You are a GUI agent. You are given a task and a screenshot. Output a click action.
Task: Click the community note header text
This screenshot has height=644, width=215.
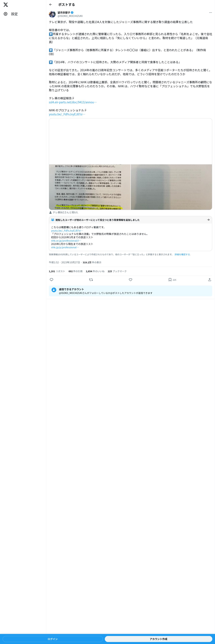pyautogui.click(x=98, y=220)
